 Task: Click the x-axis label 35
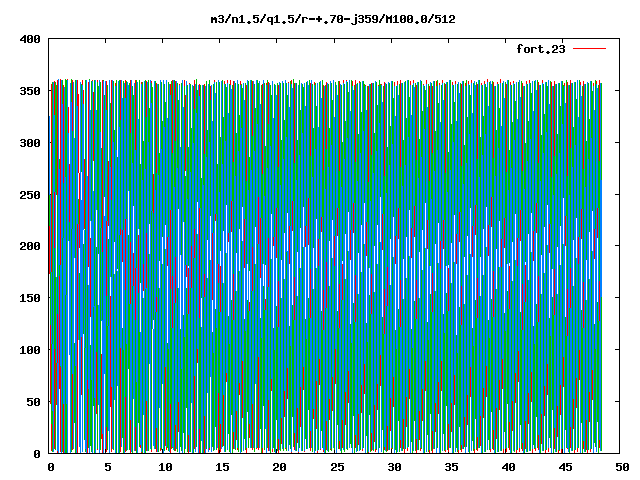451,467
